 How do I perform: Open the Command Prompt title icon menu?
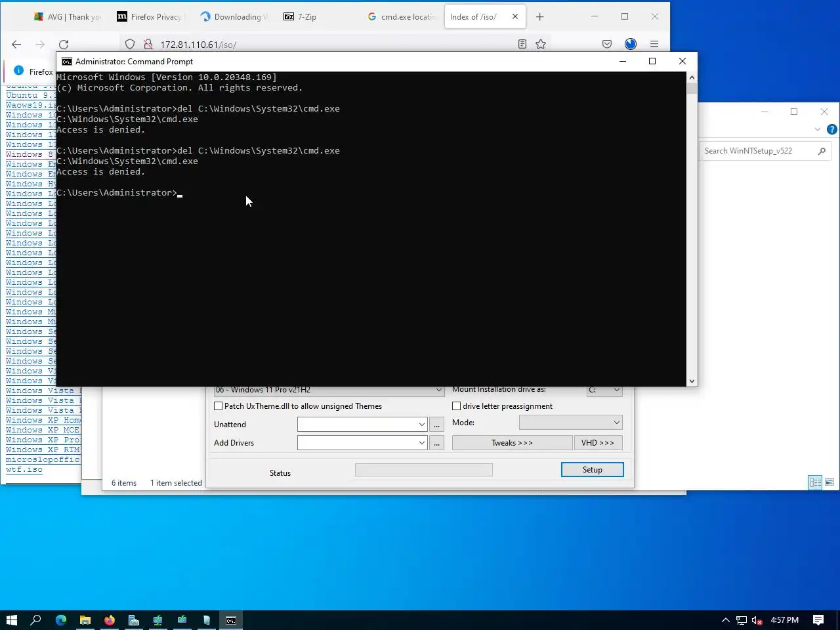point(67,62)
